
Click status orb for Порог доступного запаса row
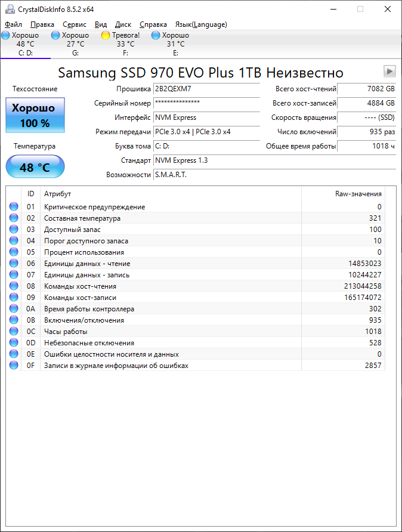point(14,240)
